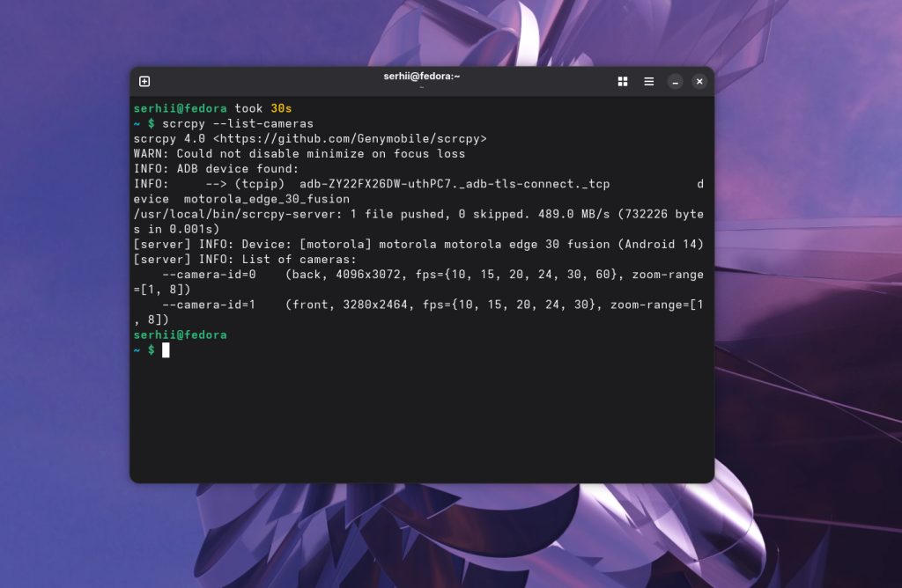
Task: Click the serhii@fedora:~ window title
Action: pyautogui.click(x=422, y=77)
